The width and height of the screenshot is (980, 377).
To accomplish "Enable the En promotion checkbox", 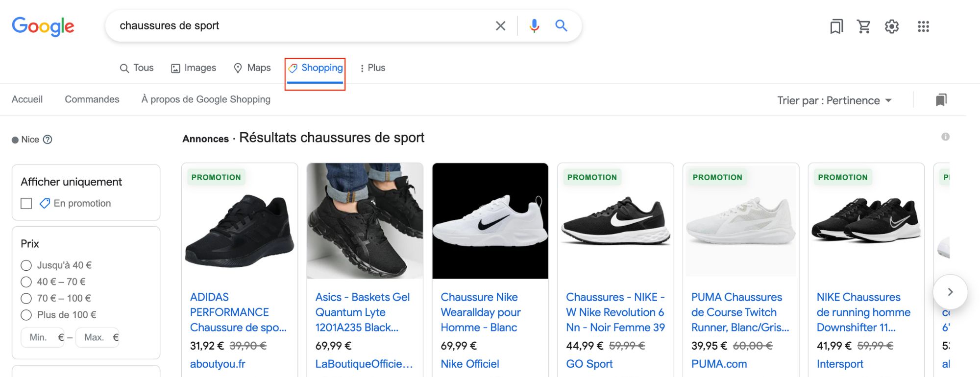I will coord(26,203).
